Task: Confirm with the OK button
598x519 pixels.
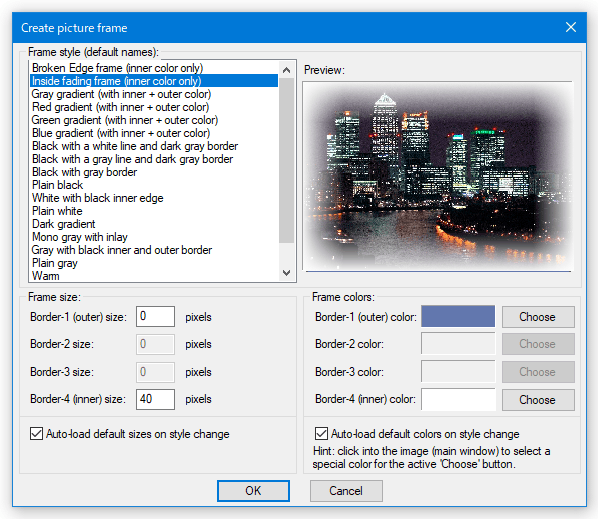Action: tap(253, 491)
